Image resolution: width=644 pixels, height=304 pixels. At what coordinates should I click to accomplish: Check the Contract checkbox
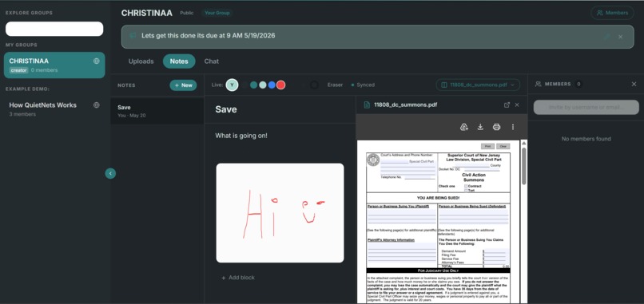pos(466,186)
